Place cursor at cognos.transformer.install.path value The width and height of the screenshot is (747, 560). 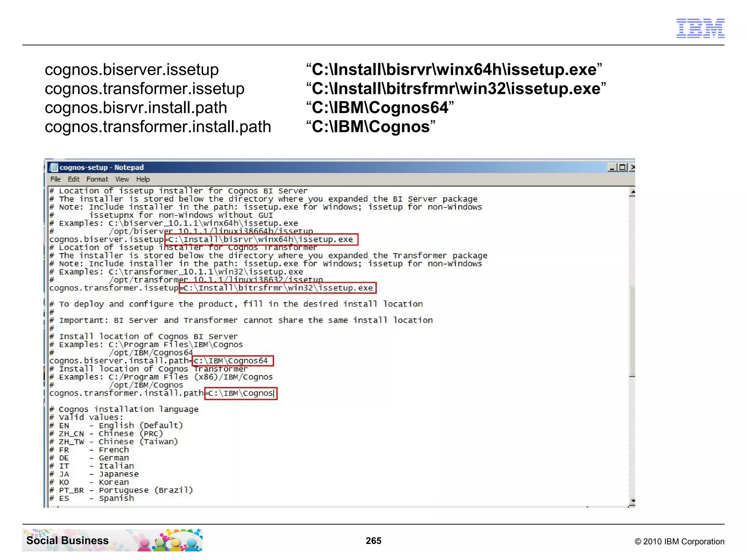click(x=241, y=393)
